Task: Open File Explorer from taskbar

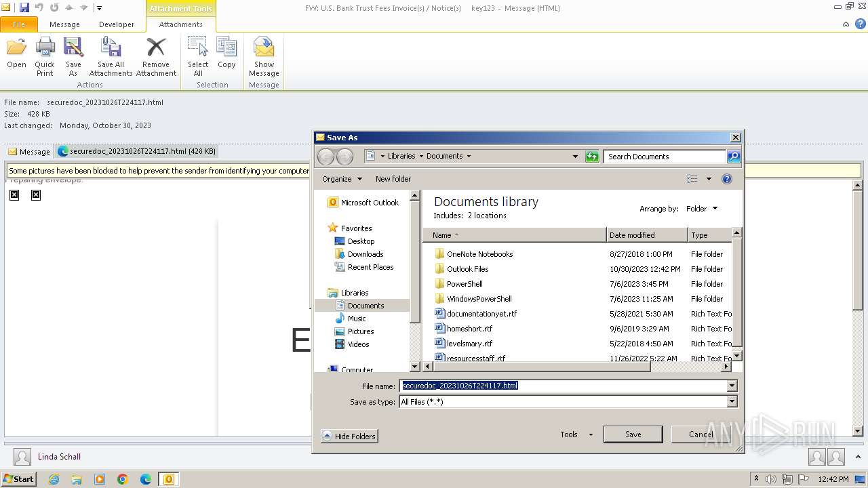Action: click(77, 479)
